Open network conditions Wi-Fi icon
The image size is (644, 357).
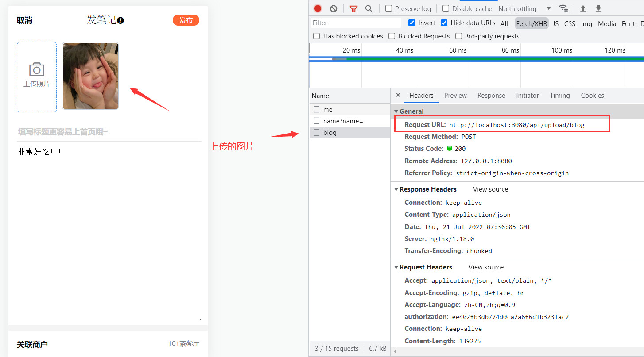point(563,8)
